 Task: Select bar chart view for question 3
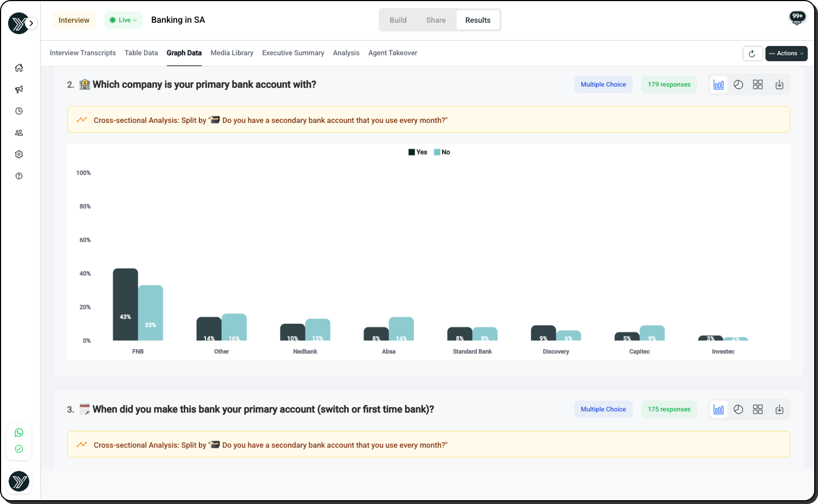(x=719, y=409)
